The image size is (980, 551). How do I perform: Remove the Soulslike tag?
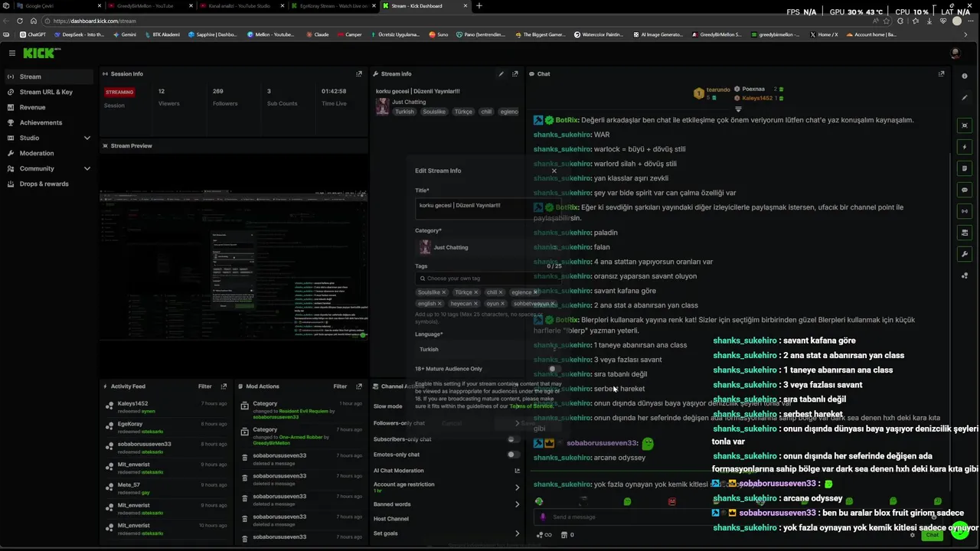coord(444,292)
